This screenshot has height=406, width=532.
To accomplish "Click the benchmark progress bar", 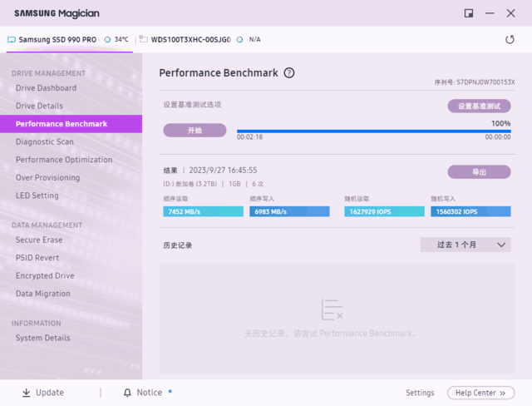I will 373,131.
